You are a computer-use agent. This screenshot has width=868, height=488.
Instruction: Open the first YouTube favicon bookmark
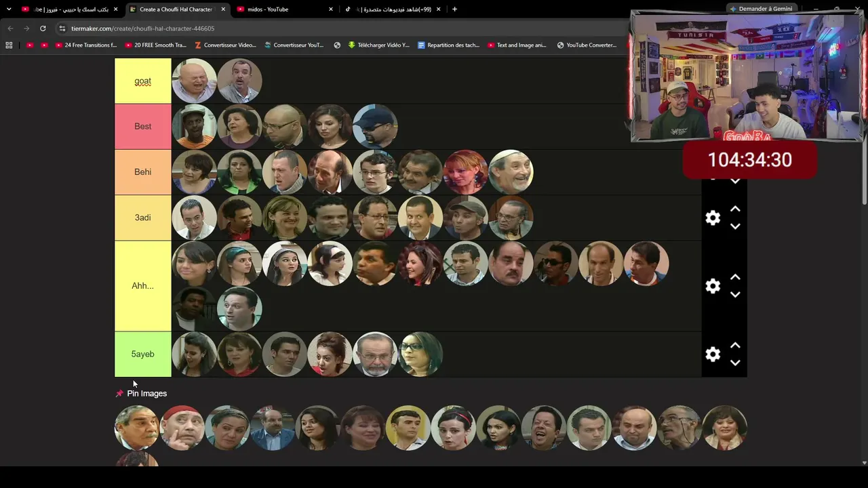[x=29, y=45]
